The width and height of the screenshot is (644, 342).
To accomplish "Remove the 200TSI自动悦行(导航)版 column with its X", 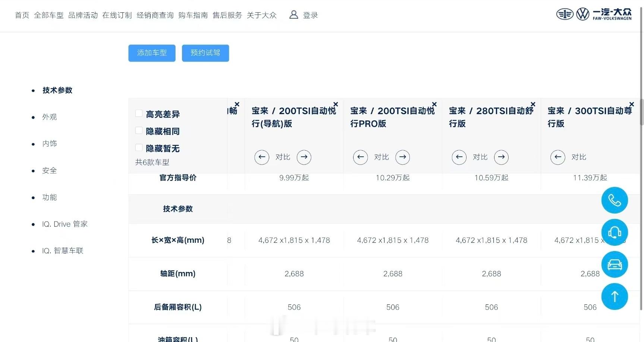I will coord(336,104).
